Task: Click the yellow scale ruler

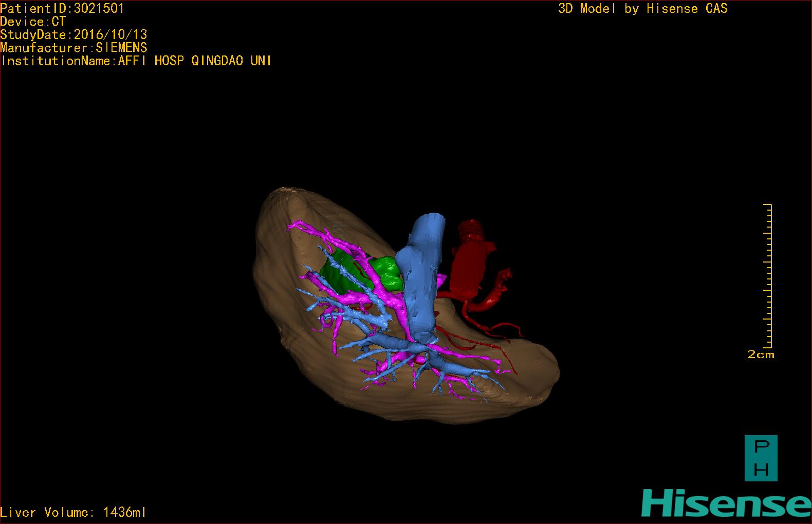Action: tap(768, 276)
